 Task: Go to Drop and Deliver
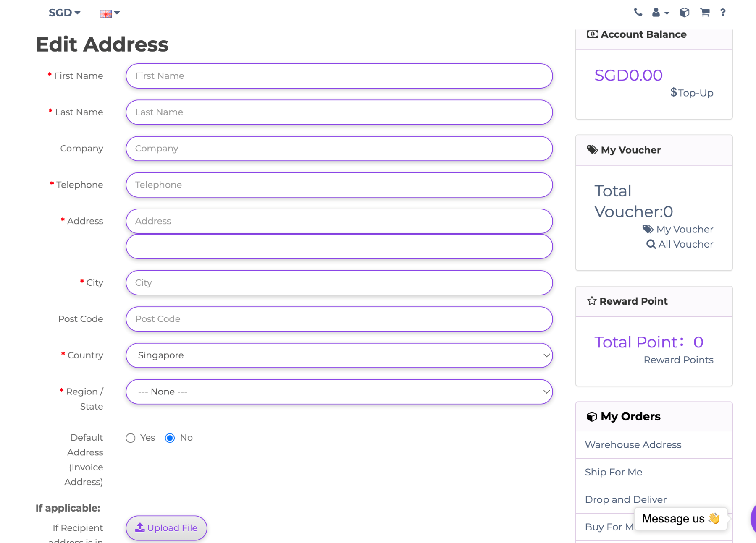point(625,499)
